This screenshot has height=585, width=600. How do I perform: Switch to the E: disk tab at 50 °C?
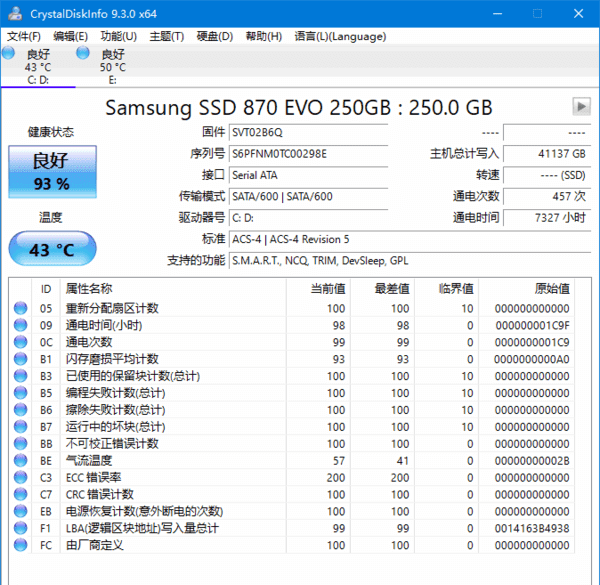(112, 66)
